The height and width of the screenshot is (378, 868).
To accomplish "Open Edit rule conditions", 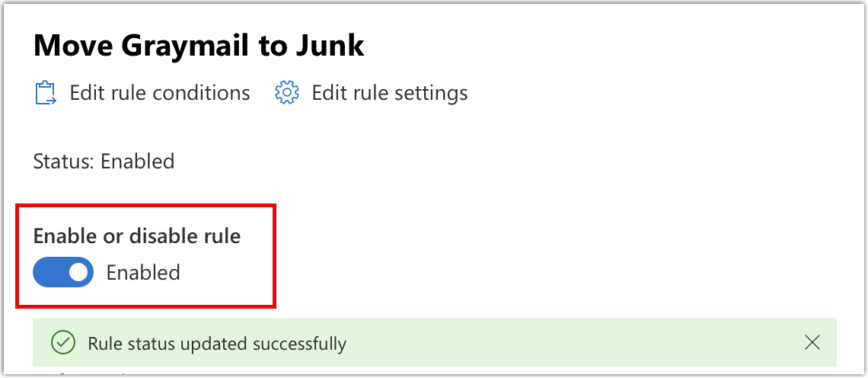I will 159,93.
